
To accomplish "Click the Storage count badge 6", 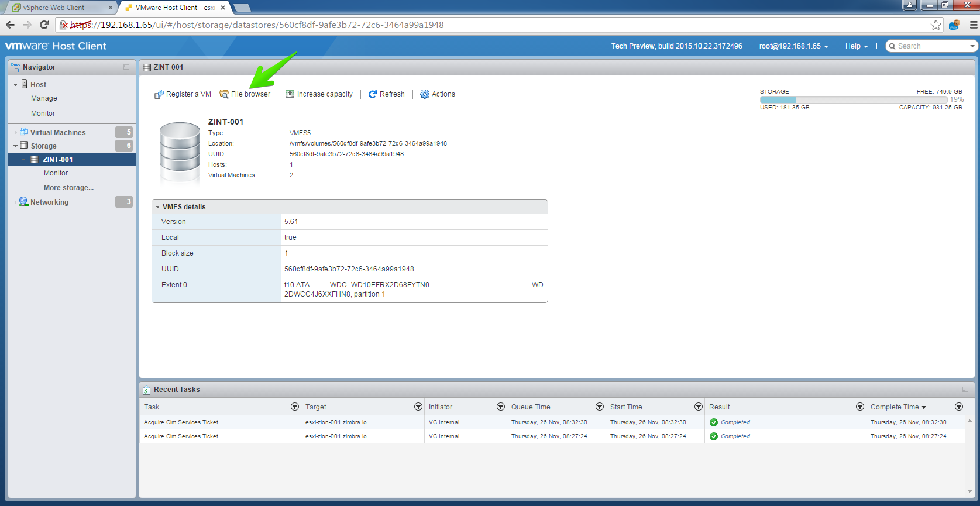I will [x=124, y=146].
